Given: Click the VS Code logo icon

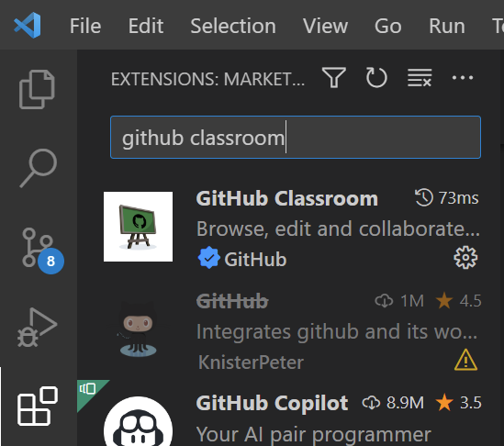Looking at the screenshot, I should click(27, 26).
